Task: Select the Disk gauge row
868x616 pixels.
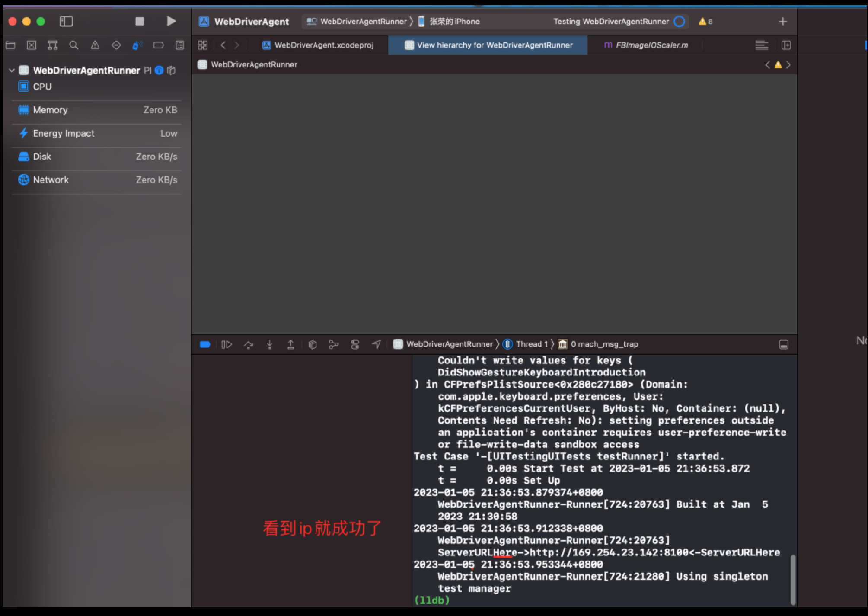Action: (97, 157)
